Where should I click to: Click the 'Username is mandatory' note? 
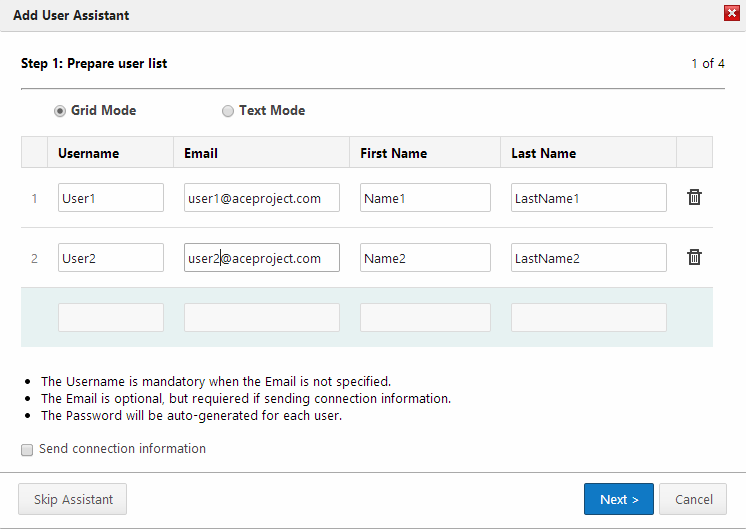[x=216, y=382]
